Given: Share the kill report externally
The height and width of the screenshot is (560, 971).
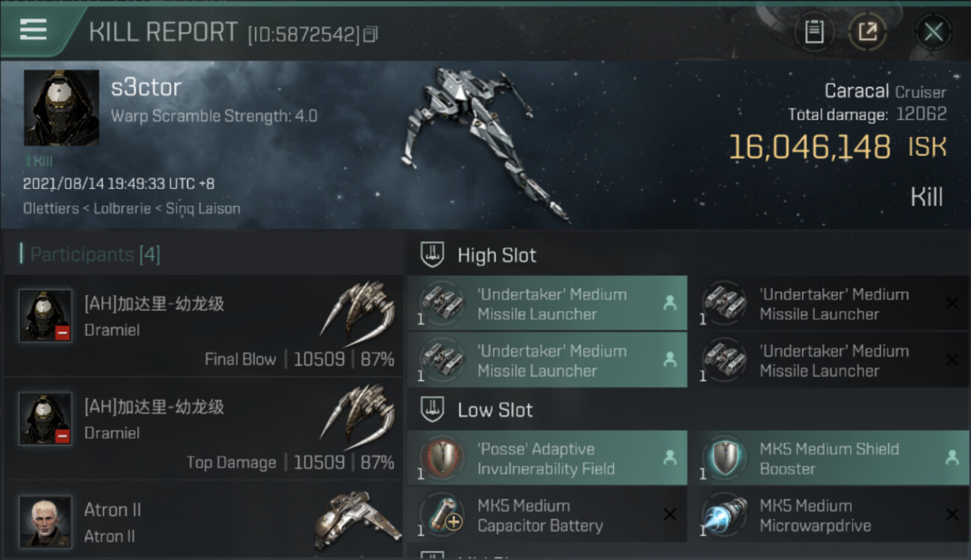Looking at the screenshot, I should tap(868, 31).
